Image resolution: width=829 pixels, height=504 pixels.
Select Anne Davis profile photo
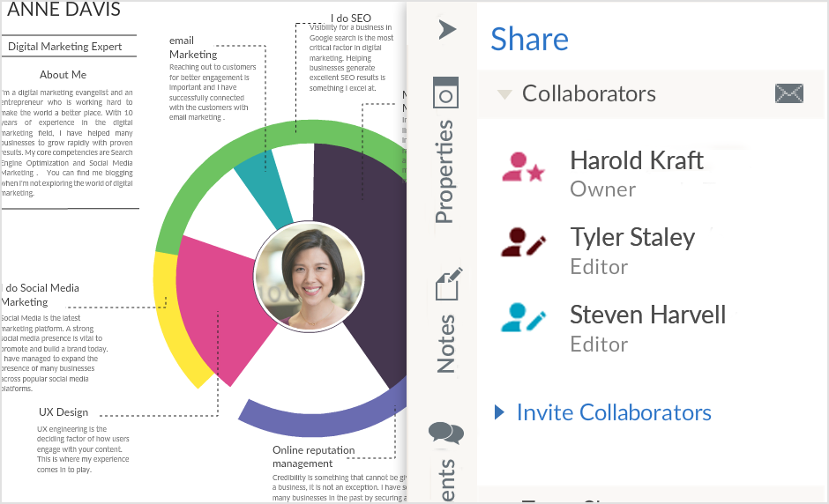tap(309, 276)
